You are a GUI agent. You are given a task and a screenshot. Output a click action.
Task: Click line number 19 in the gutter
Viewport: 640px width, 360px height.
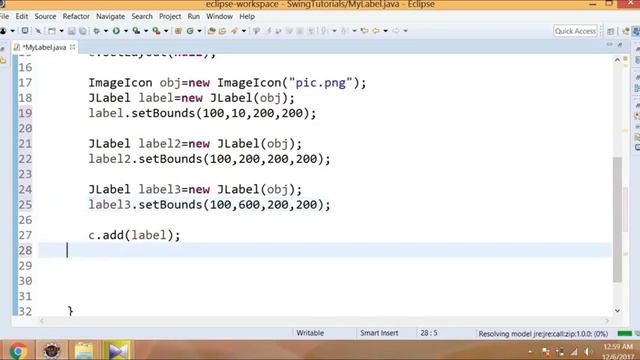[x=25, y=113]
